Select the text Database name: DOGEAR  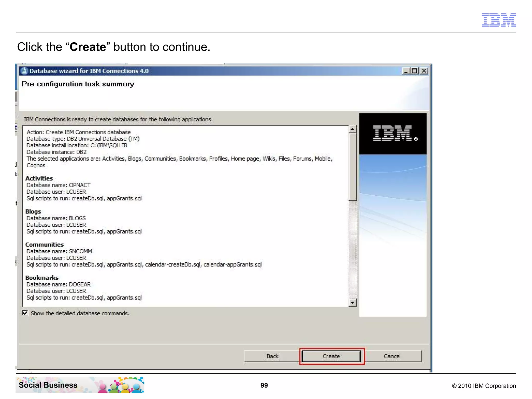[x=59, y=284]
